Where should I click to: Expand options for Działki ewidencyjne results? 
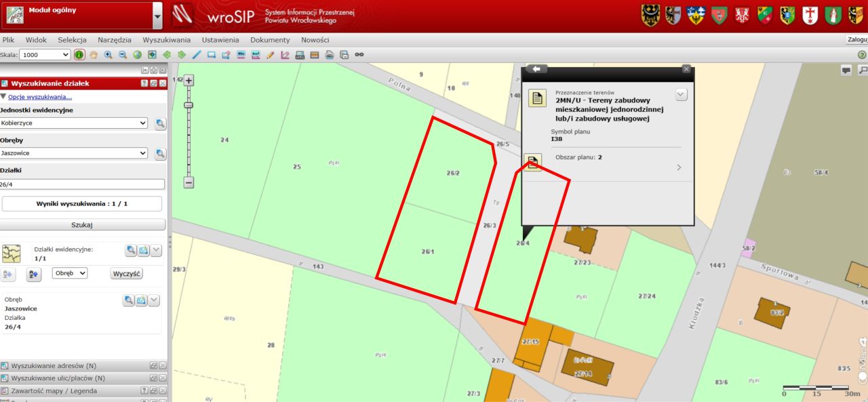[156, 250]
